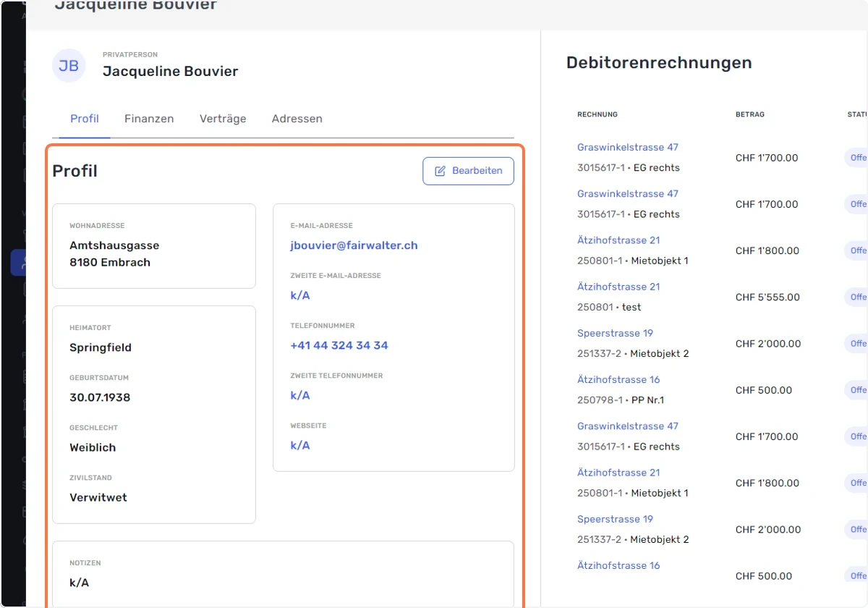Viewport: 868px width, 608px height.
Task: Open first Speerstrasse 19 invoice link
Action: [615, 333]
